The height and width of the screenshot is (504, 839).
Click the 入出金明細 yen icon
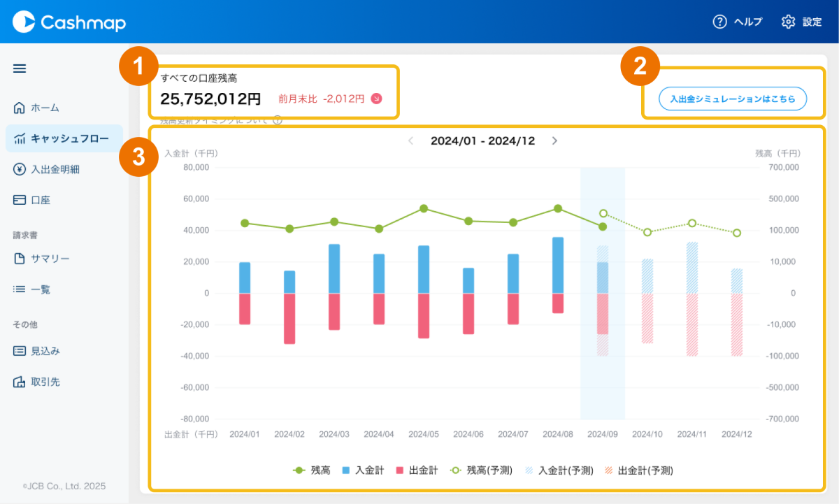20,169
